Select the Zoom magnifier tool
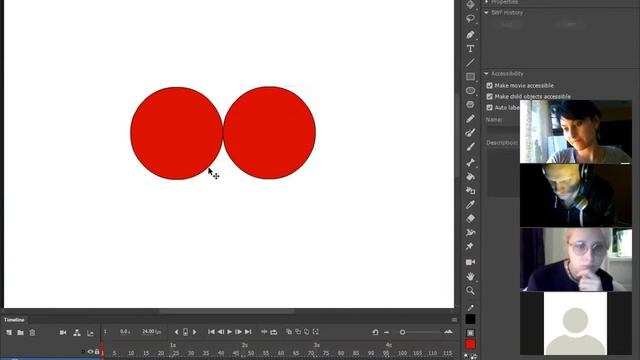 tap(470, 291)
